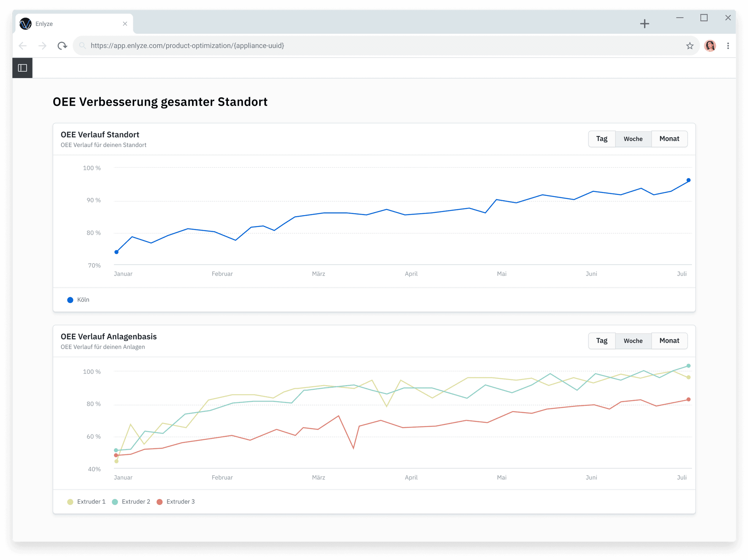Click the Extruder 3 red legend color dot
748x560 pixels.
pyautogui.click(x=159, y=501)
